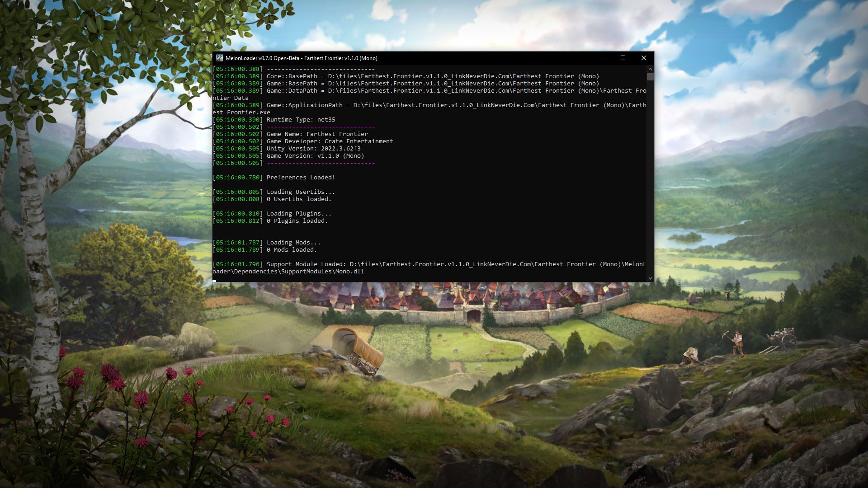Viewport: 868px width, 488px height.
Task: Click the console vertical scrollbar thumb
Action: click(x=650, y=77)
